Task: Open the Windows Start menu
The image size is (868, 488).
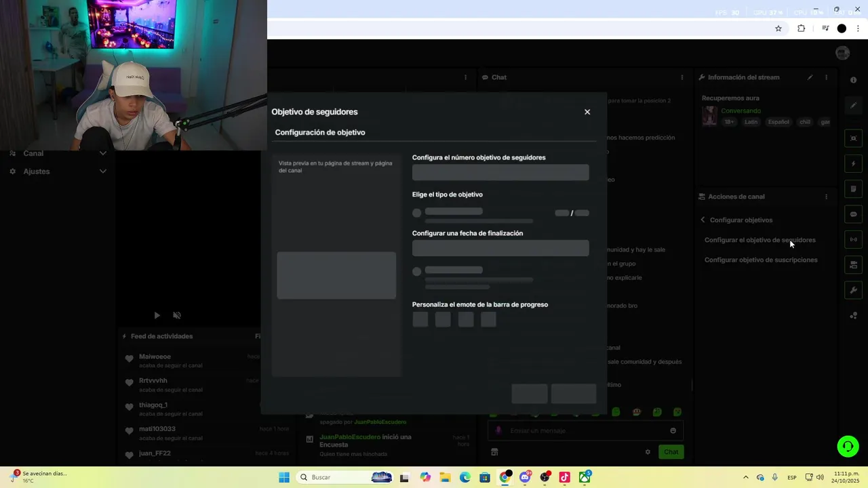Action: (283, 477)
